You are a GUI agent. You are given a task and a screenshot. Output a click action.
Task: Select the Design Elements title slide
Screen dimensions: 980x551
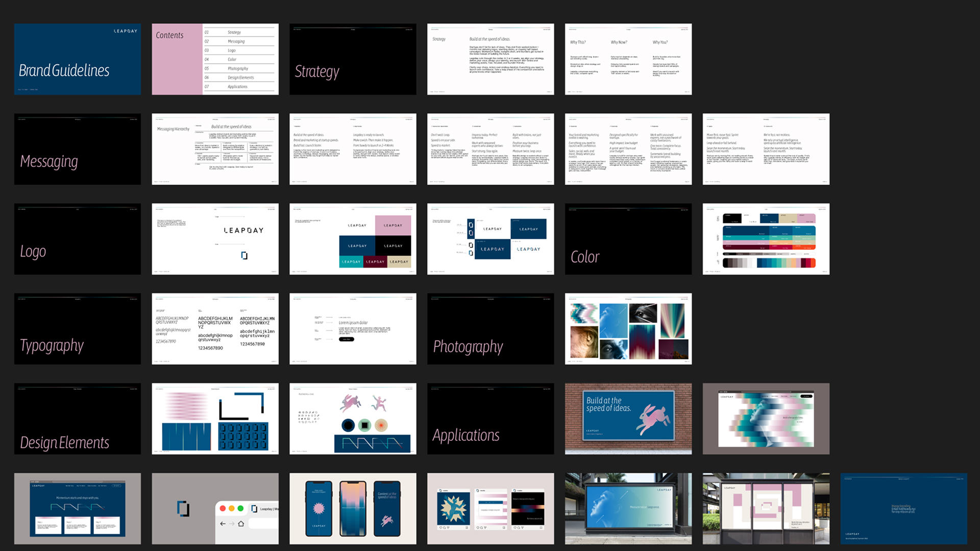pyautogui.click(x=77, y=418)
